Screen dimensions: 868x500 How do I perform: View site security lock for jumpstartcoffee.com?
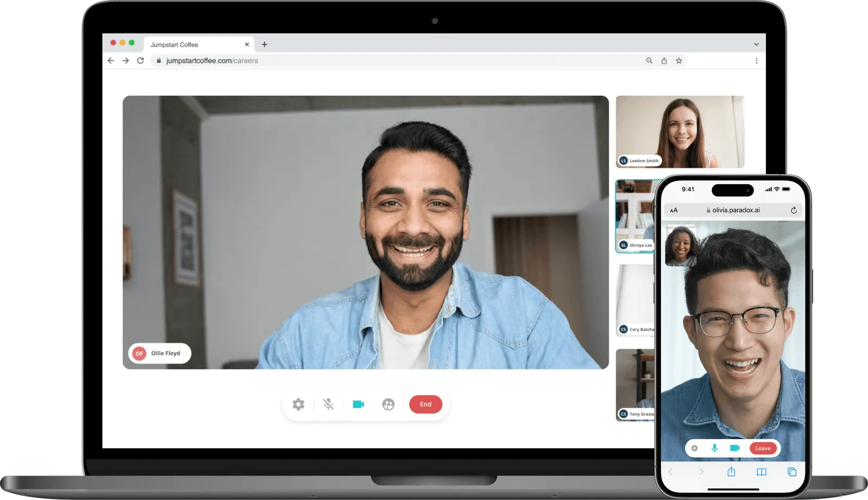click(x=159, y=61)
